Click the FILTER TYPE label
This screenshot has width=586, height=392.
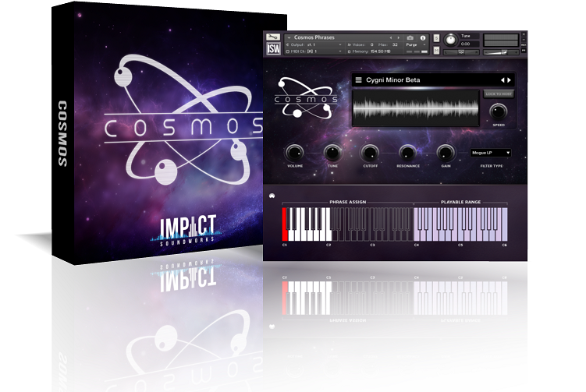click(491, 166)
